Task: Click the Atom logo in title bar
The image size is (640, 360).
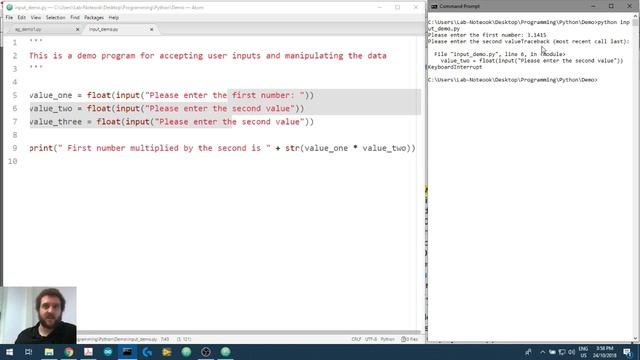Action: click(9, 7)
